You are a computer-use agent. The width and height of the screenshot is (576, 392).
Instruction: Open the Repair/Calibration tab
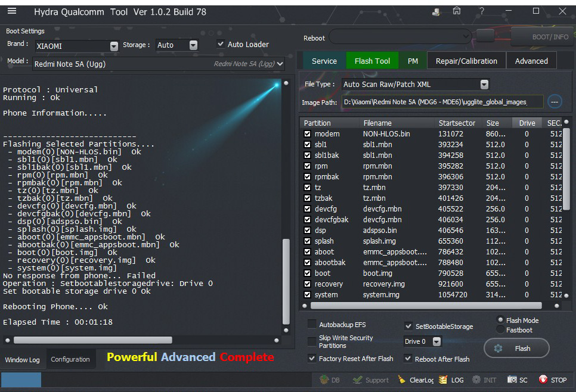[x=466, y=61]
